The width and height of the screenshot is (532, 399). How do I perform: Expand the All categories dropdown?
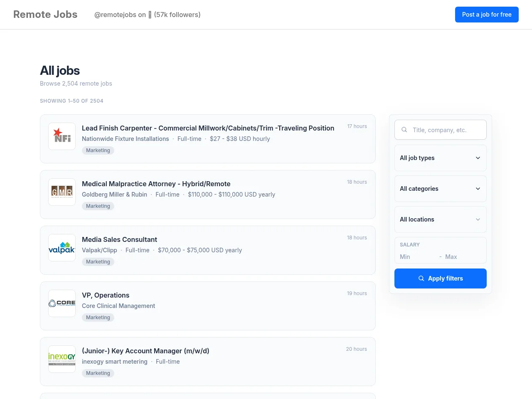tap(441, 189)
